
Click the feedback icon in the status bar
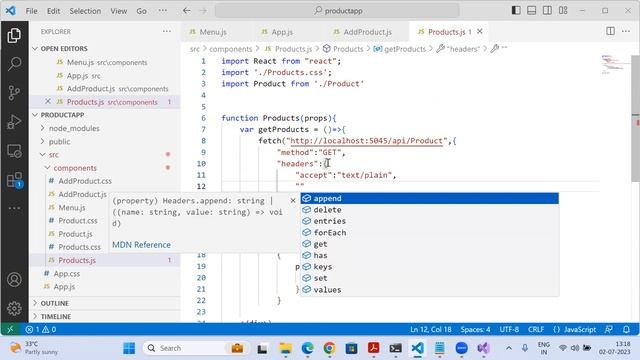pos(609,329)
